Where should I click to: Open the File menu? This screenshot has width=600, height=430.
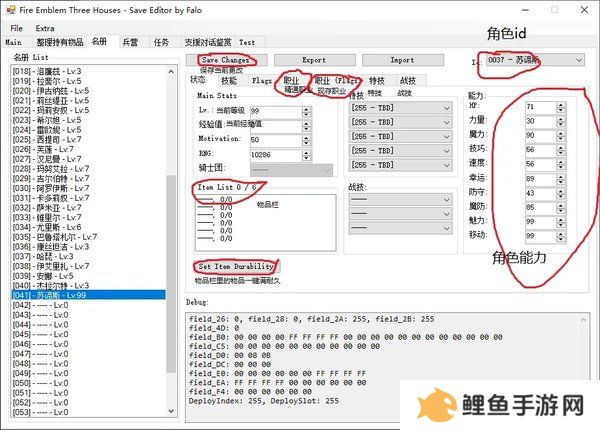[16, 28]
